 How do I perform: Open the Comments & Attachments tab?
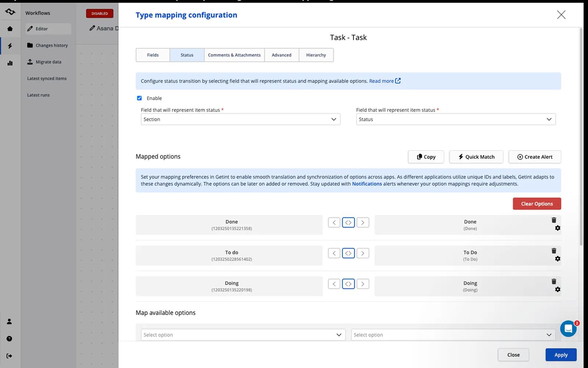[x=234, y=55]
